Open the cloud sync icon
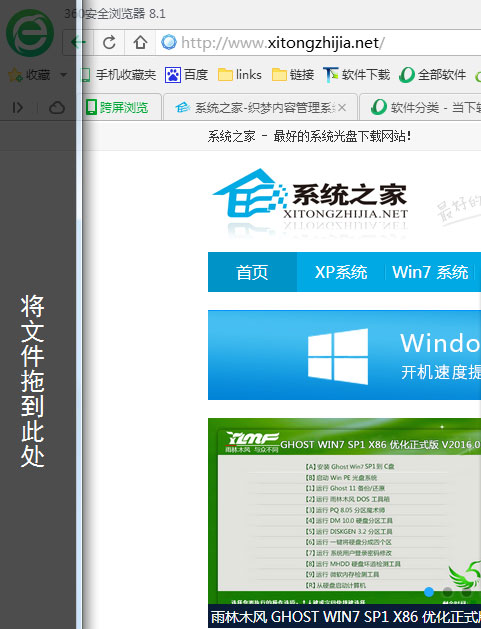The height and width of the screenshot is (629, 481). coord(57,108)
